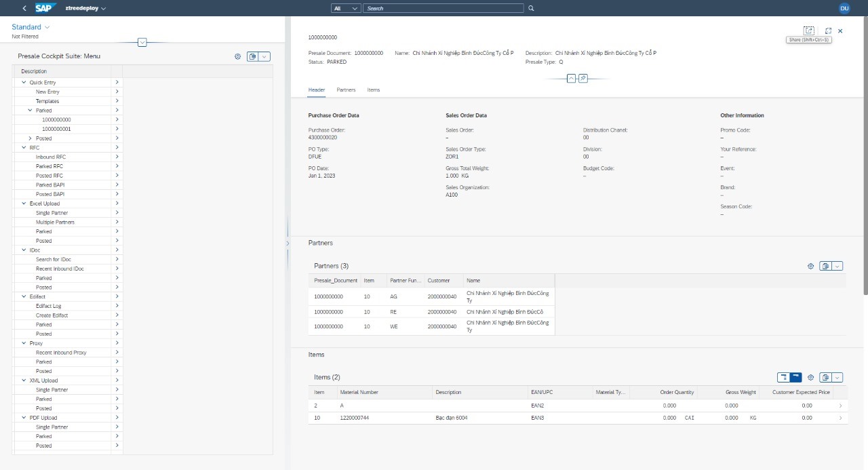Click the back arrow in shell header

24,8
